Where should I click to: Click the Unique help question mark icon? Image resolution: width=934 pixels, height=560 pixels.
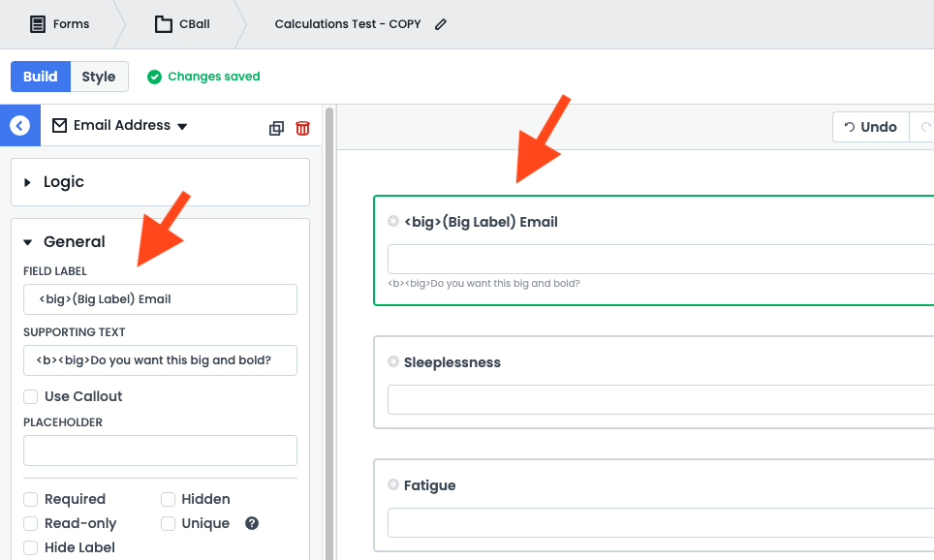click(252, 523)
